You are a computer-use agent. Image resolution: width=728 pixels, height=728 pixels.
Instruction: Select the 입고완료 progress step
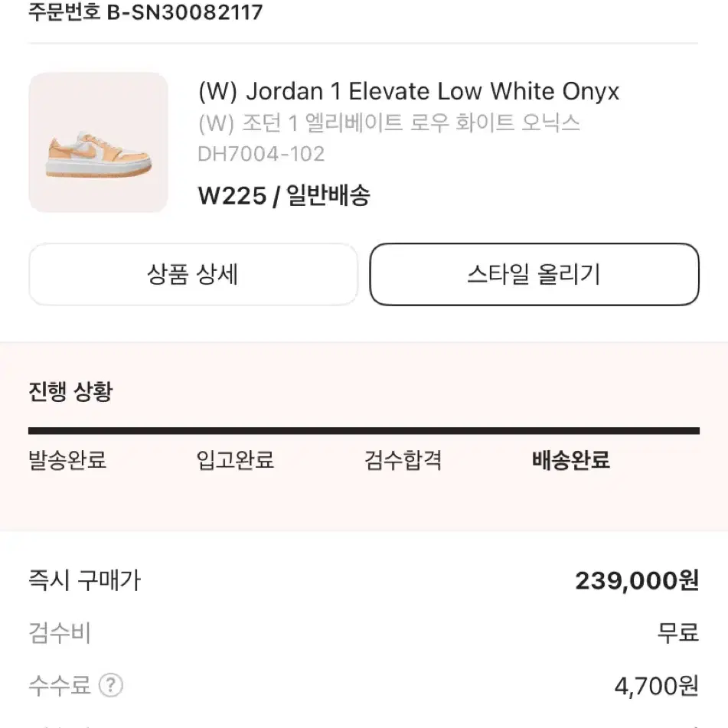[235, 460]
